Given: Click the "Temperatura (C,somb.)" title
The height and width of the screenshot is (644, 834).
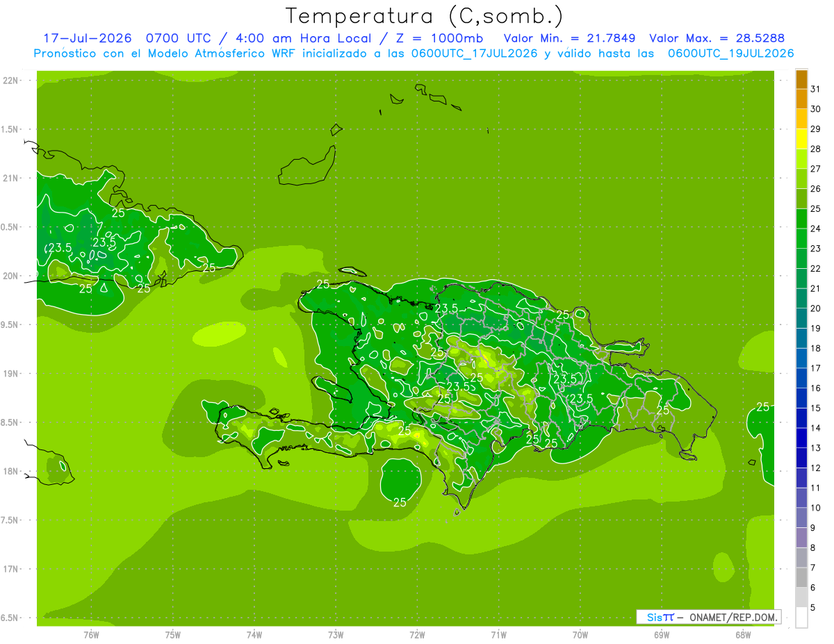Looking at the screenshot, I should 425,16.
